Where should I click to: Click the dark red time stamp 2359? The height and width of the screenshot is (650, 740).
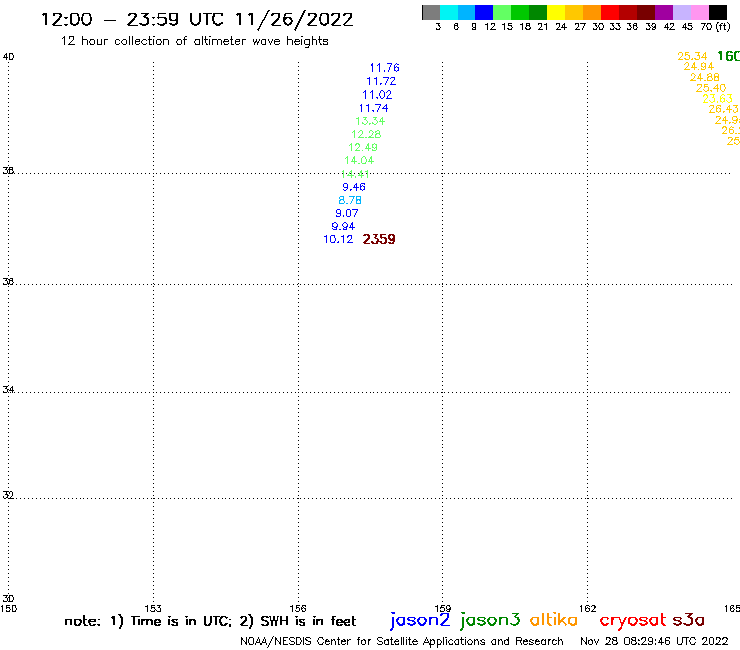[x=379, y=239]
